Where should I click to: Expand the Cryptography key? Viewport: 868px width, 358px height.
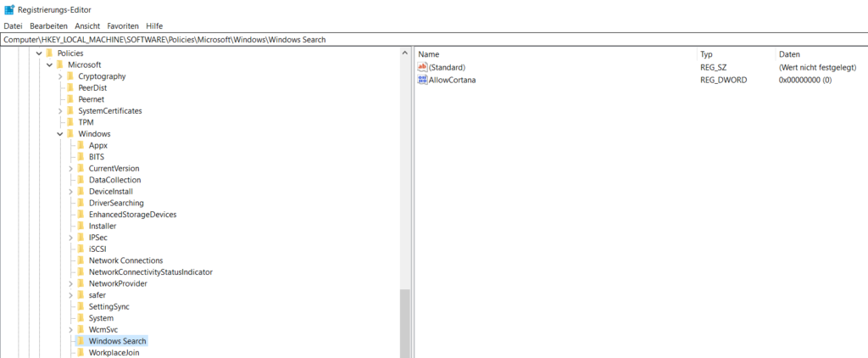tap(60, 76)
